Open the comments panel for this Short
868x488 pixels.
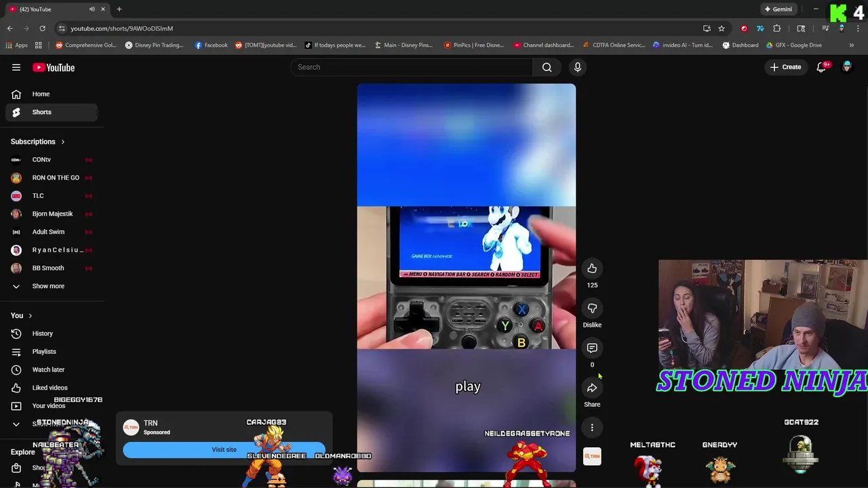(592, 348)
